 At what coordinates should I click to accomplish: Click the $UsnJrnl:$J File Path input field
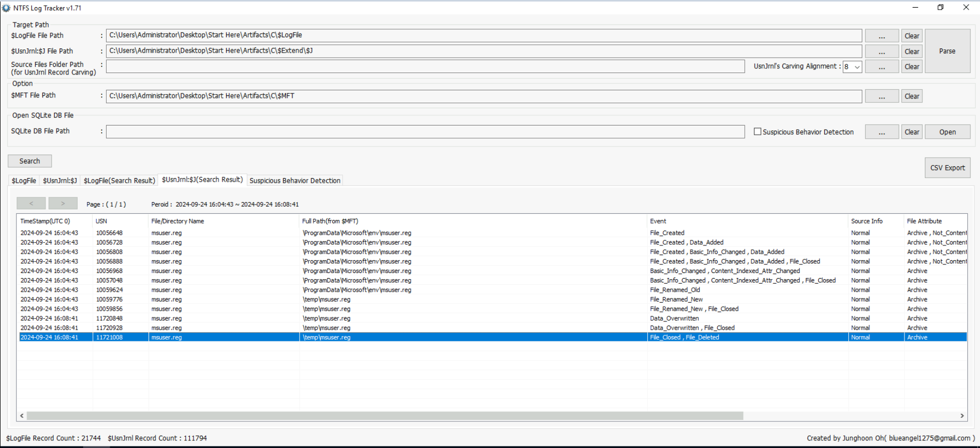pyautogui.click(x=484, y=51)
